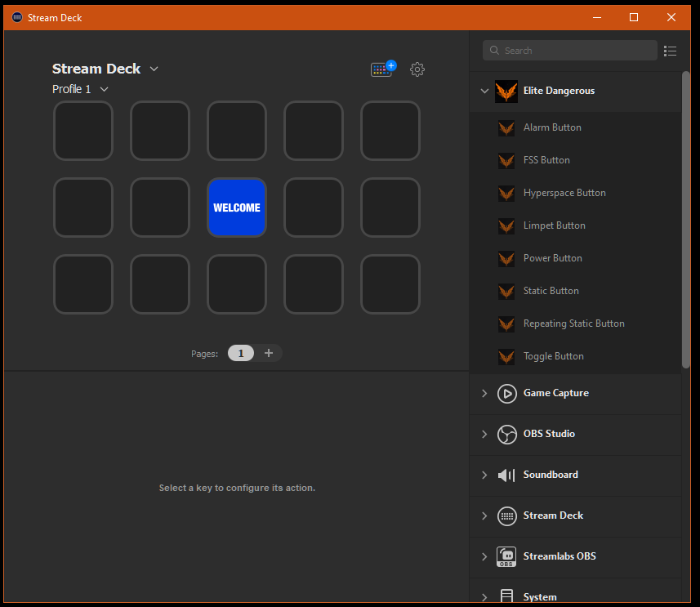Open the Stream Deck device dropdown

[x=154, y=69]
